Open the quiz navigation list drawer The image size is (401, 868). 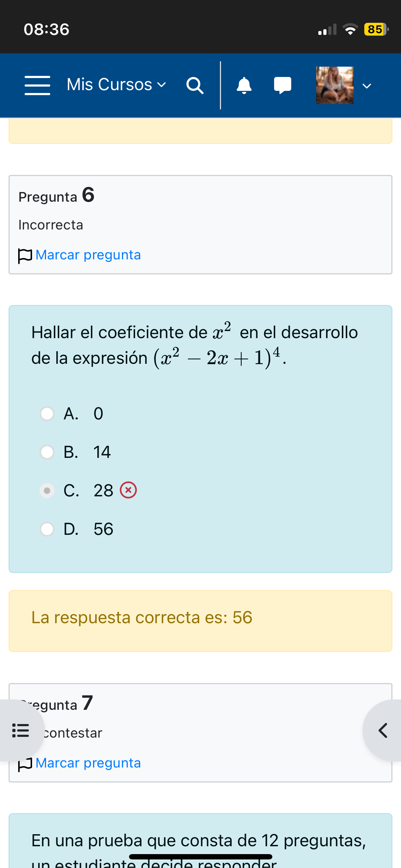pyautogui.click(x=20, y=730)
